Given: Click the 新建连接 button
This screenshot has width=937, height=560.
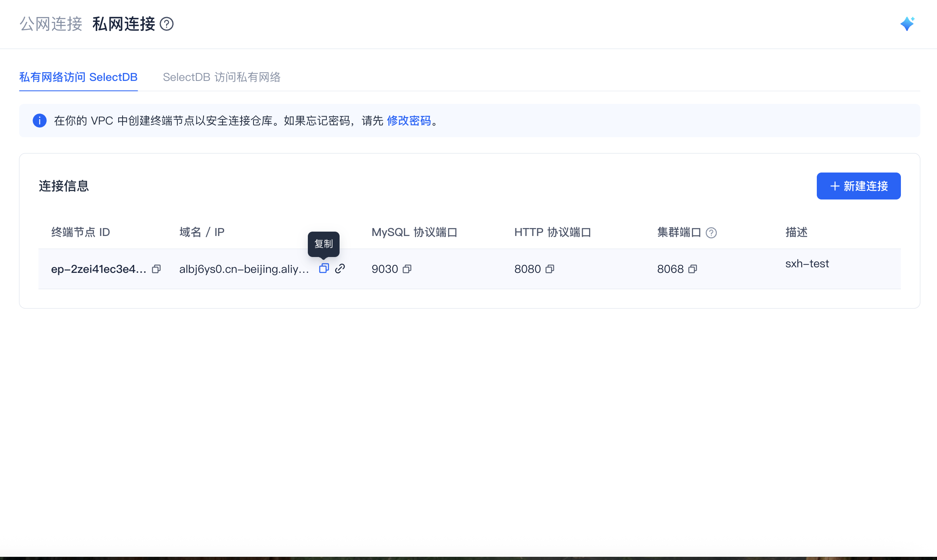Looking at the screenshot, I should click(859, 186).
